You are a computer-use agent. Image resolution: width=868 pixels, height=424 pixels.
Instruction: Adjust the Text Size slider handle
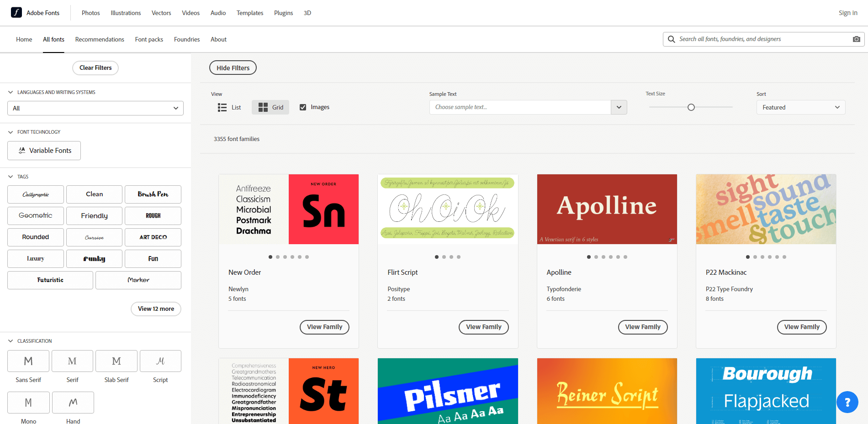(x=691, y=107)
